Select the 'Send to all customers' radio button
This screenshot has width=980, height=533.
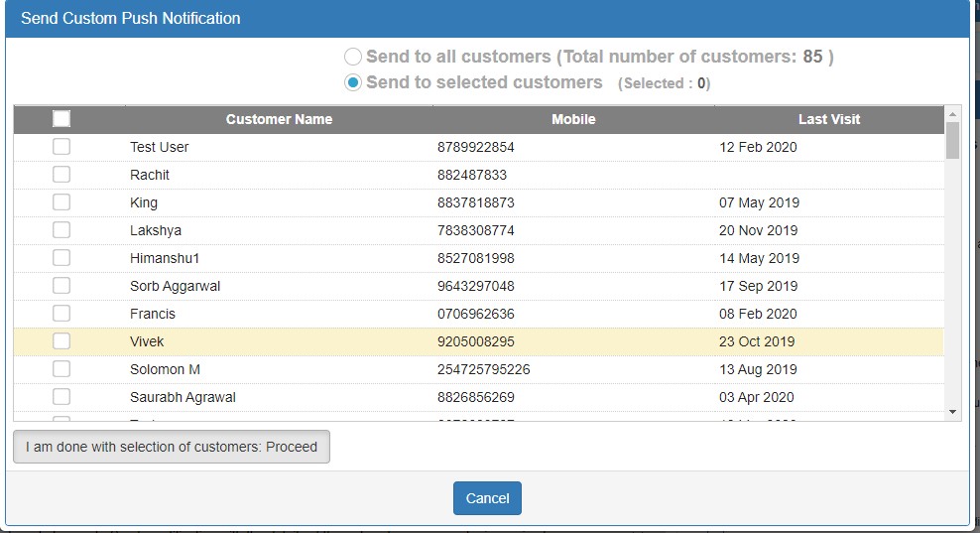pyautogui.click(x=352, y=57)
